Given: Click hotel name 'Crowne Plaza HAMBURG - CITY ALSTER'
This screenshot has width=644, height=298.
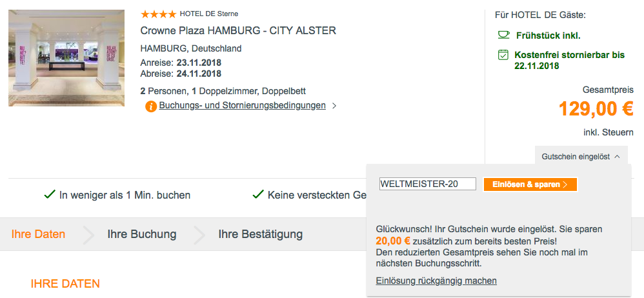Looking at the screenshot, I should (x=238, y=31).
